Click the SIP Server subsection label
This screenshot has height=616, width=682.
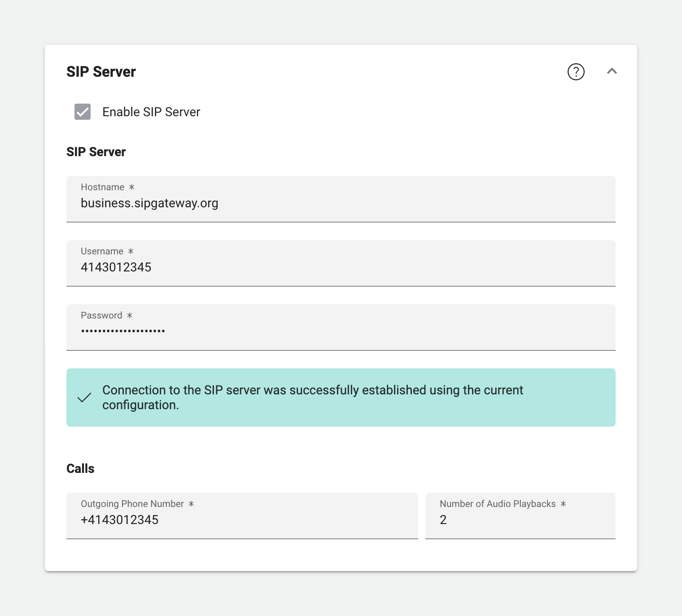point(96,152)
